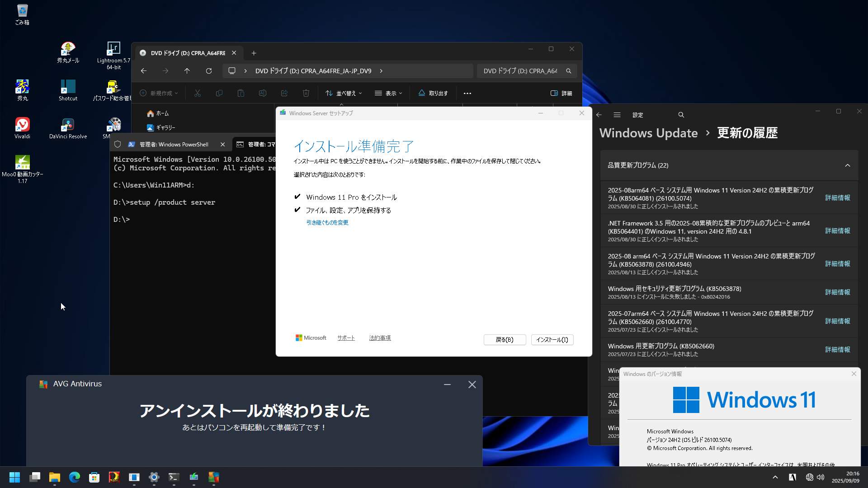Image resolution: width=868 pixels, height=488 pixels.
Task: Click the search icon in Settings window
Action: (681, 115)
